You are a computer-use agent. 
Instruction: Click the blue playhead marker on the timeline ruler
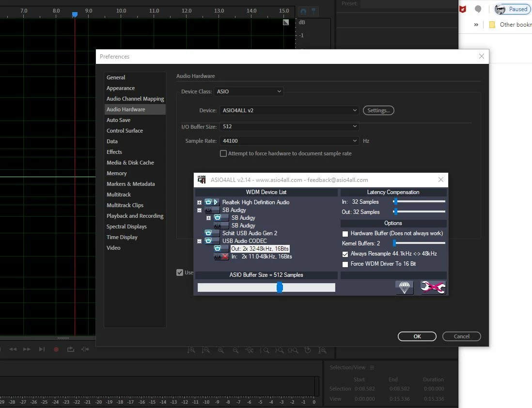75,15
